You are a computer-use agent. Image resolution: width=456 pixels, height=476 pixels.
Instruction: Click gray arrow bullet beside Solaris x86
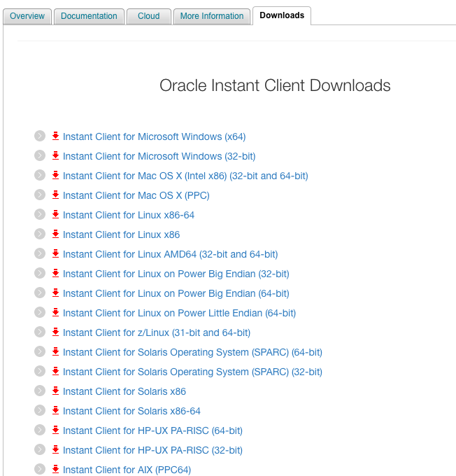[x=40, y=391]
